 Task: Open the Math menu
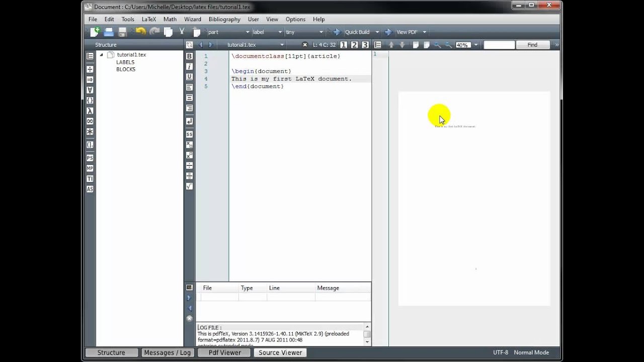(170, 19)
